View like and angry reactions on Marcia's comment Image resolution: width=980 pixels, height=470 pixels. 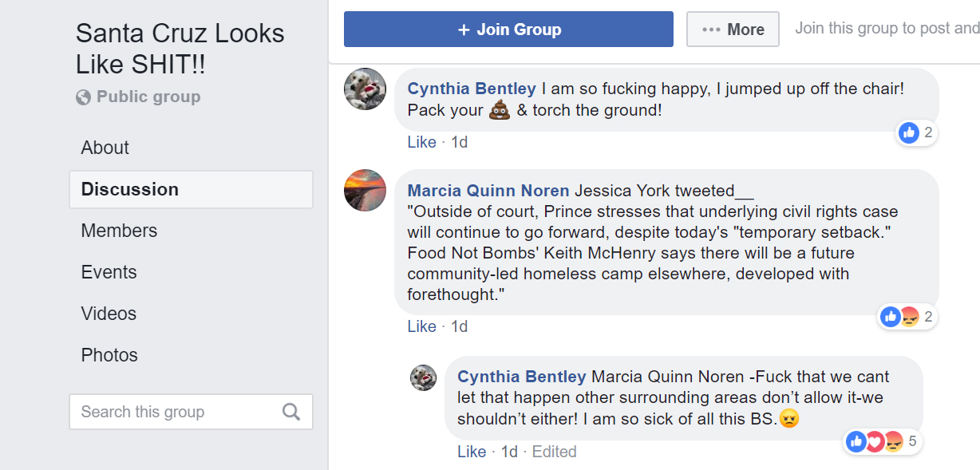click(x=907, y=317)
